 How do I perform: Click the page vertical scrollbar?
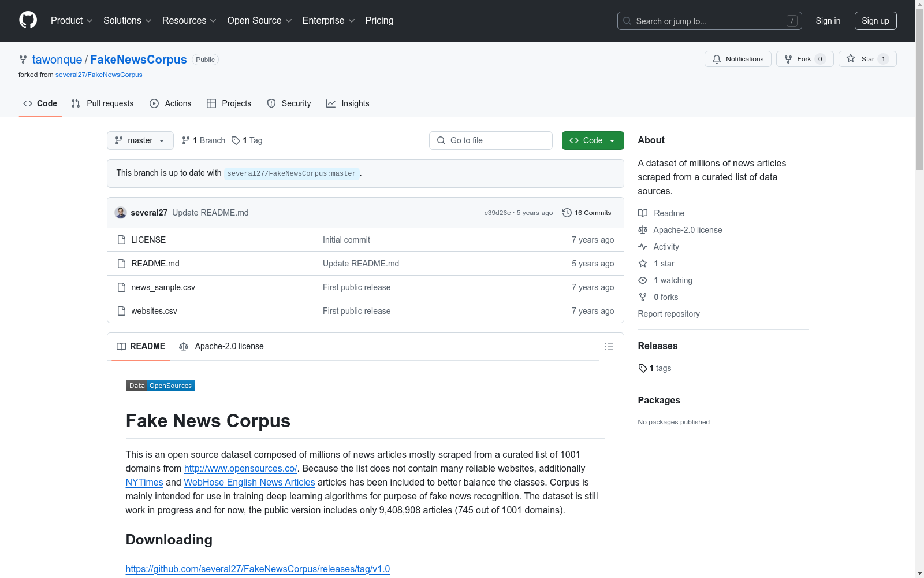click(x=919, y=90)
